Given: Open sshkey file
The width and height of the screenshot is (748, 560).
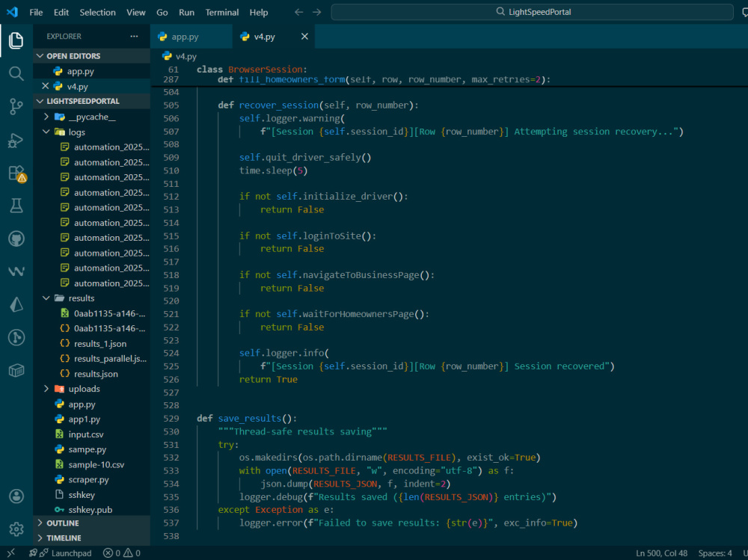Looking at the screenshot, I should pyautogui.click(x=91, y=495).
